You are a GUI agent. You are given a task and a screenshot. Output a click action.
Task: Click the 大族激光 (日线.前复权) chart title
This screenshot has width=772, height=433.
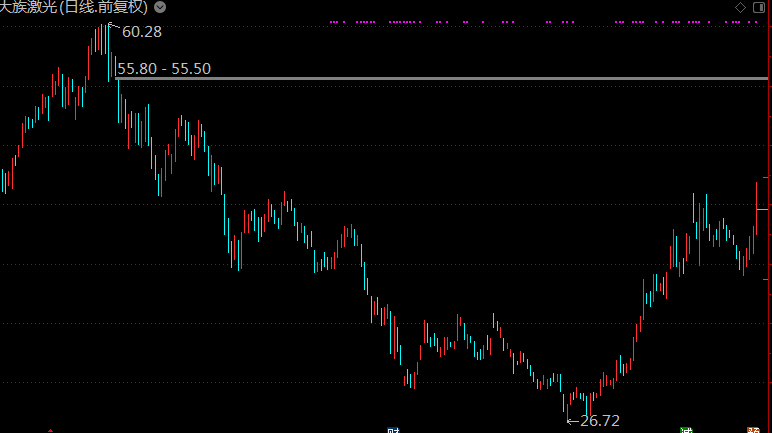[76, 7]
